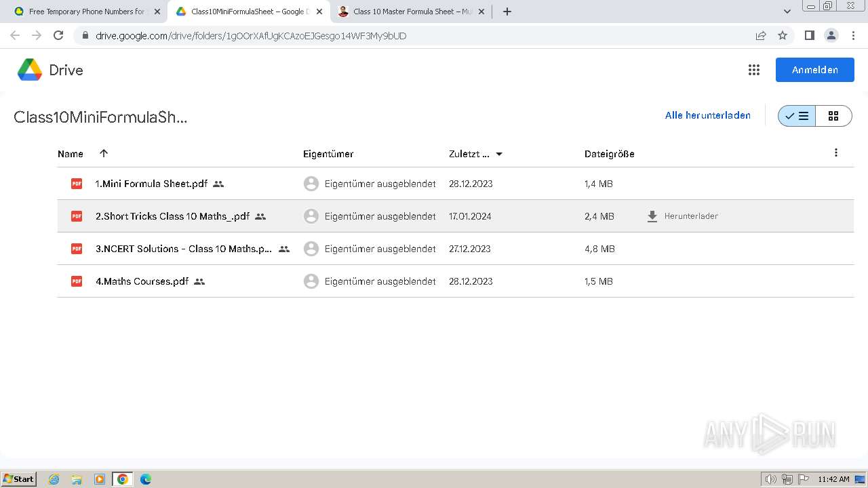This screenshot has width=868, height=488.
Task: Click the Dateigröße column header
Action: tap(610, 154)
